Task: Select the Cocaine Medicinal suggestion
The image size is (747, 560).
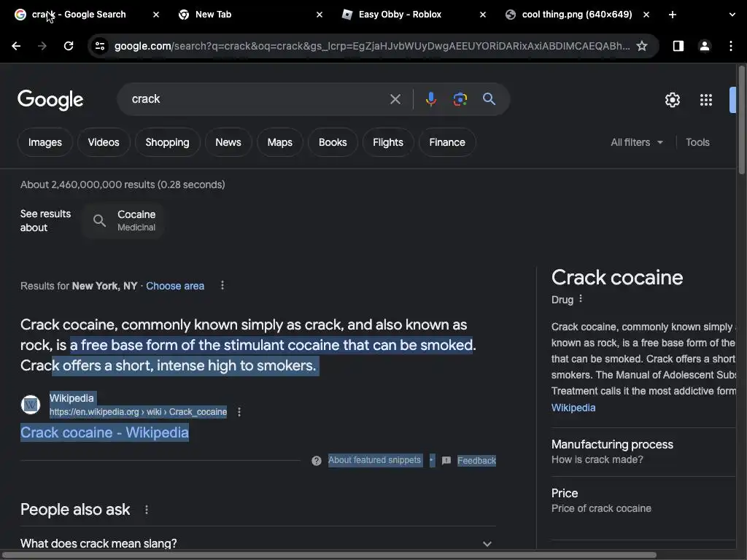Action: coord(124,220)
